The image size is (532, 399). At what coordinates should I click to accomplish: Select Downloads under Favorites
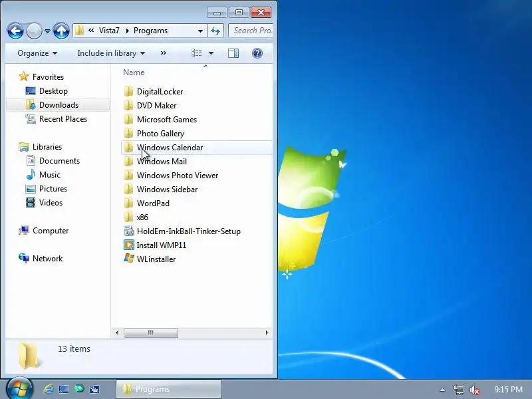(x=59, y=105)
